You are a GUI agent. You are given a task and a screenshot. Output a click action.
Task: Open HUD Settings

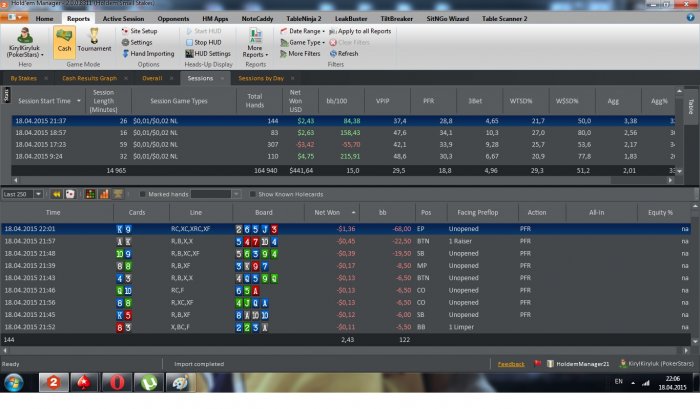[x=208, y=54]
